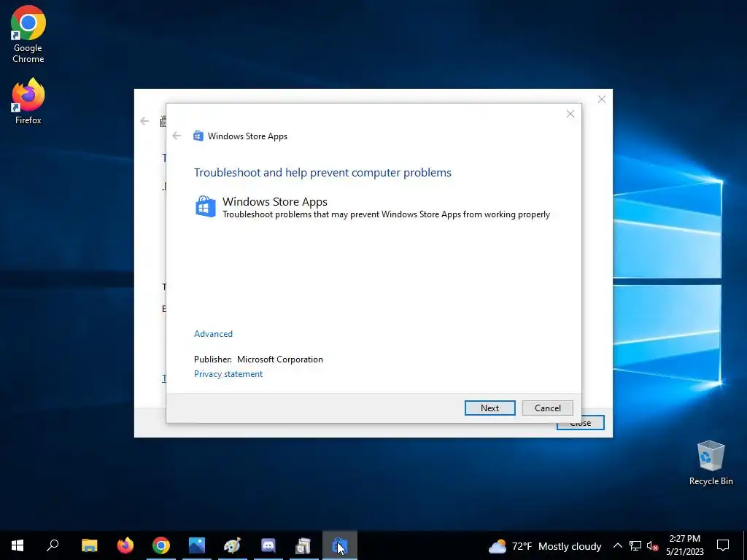Select the Windows Store Apps taskbar icon

340,545
